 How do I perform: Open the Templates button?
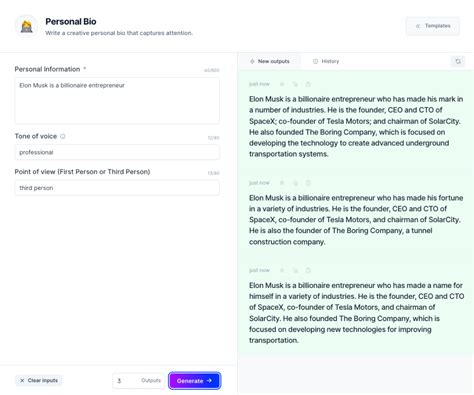pos(433,26)
